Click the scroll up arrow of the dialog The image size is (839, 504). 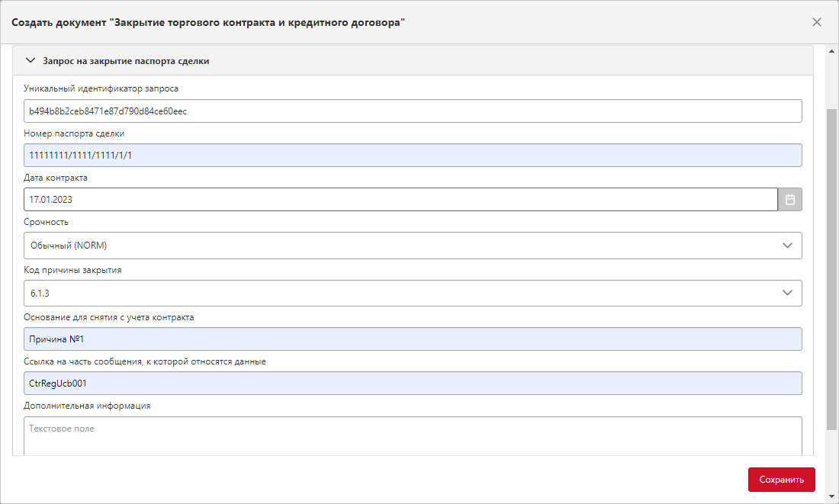click(831, 51)
